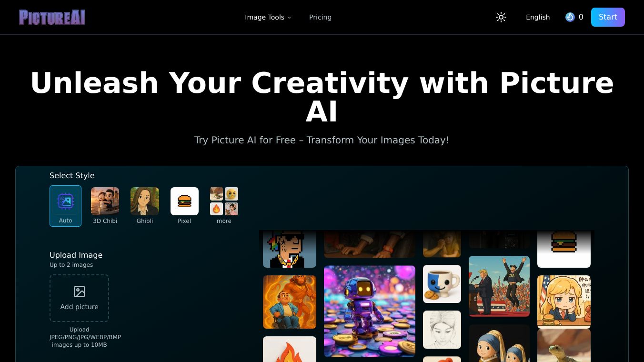644x362 pixels.
Task: Click the image icon in upload area
Action: click(x=80, y=292)
